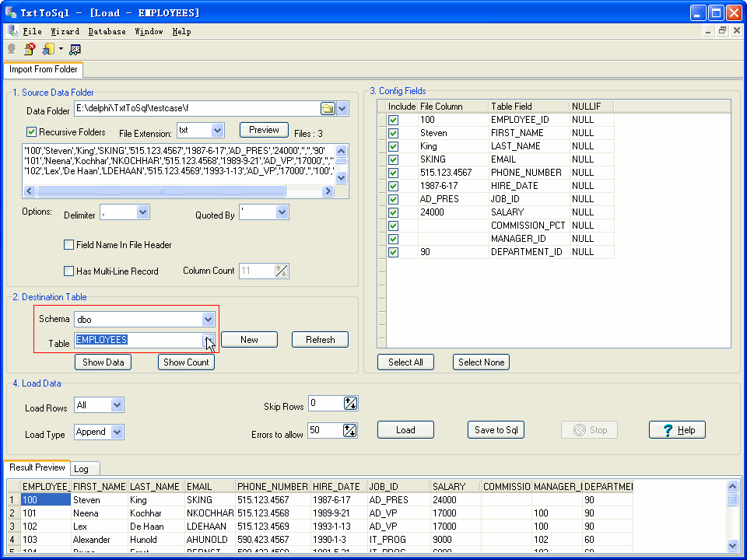Open the Load Type dropdown
The width and height of the screenshot is (747, 560).
coord(117,432)
